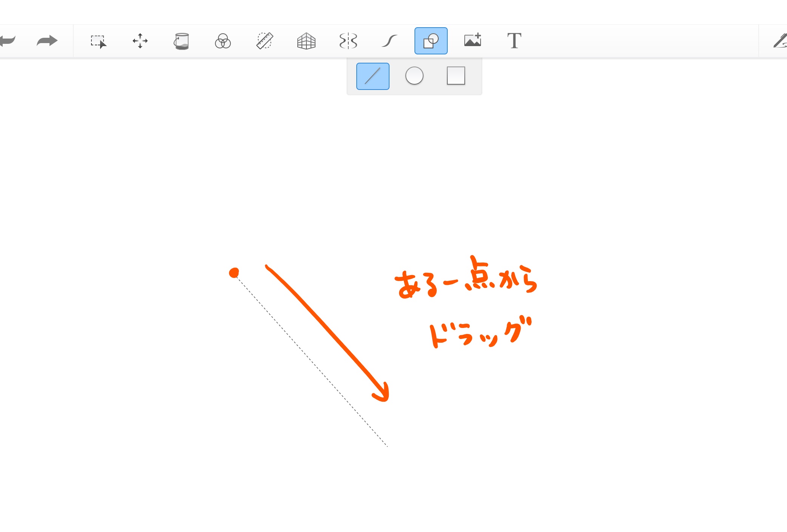
Task: Select the line draw style
Action: [x=373, y=76]
